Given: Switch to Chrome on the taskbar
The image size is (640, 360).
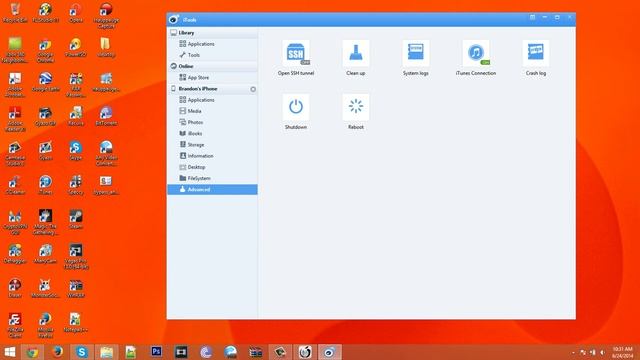Looking at the screenshot, I should [x=33, y=352].
